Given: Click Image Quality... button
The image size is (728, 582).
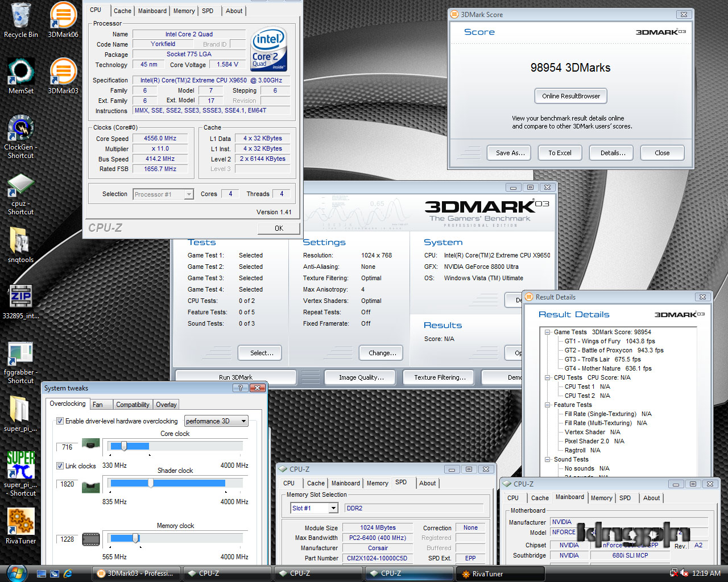Looking at the screenshot, I should (361, 377).
